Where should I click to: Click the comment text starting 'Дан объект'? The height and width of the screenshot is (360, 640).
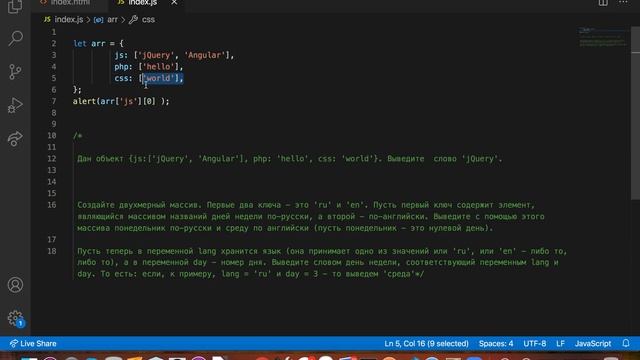click(x=290, y=158)
